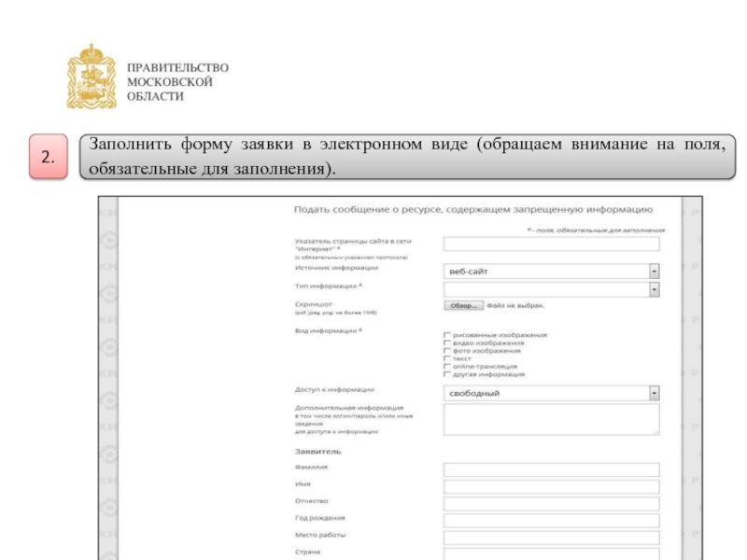Click the 'Файл не выбран.' text
This screenshot has height=560, width=747.
(515, 306)
